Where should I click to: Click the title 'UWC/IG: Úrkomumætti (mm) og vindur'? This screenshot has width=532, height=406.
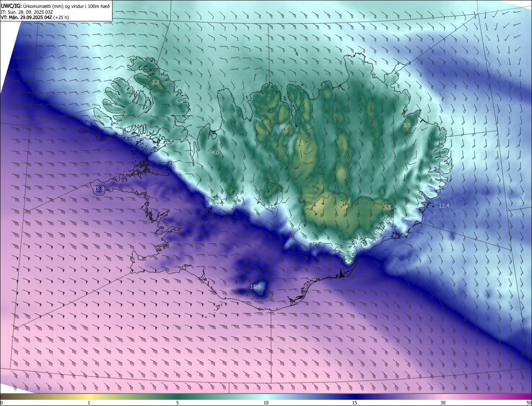(55, 6)
